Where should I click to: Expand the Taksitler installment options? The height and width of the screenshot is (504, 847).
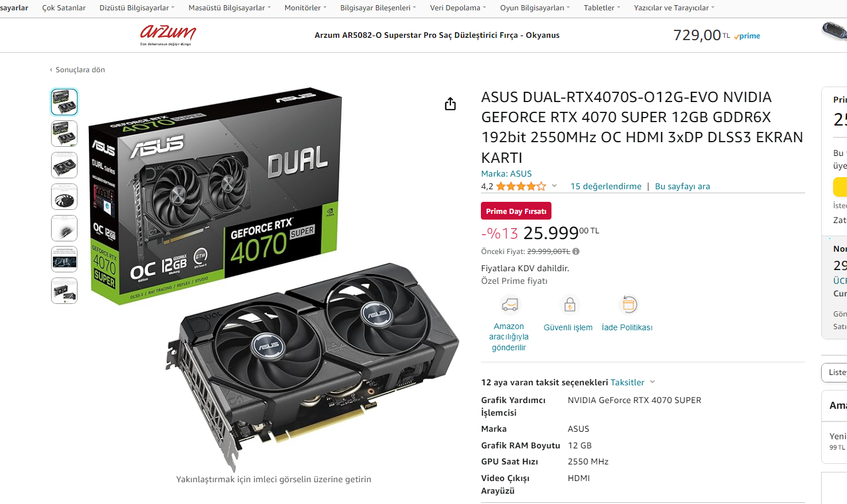click(x=632, y=382)
